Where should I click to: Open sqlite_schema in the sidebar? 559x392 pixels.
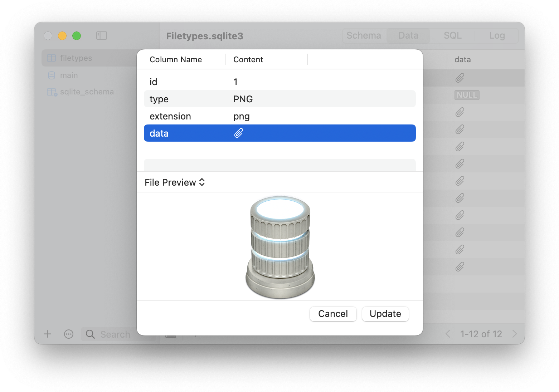[87, 92]
